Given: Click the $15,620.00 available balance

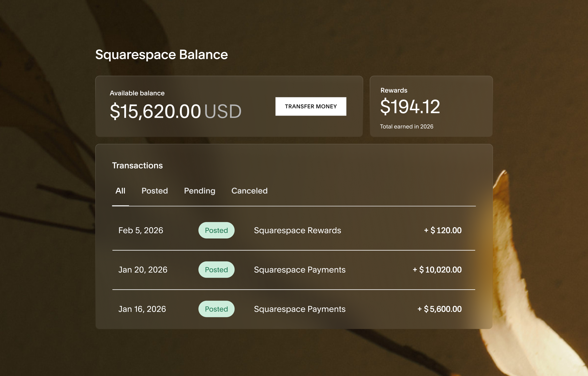Looking at the screenshot, I should (x=155, y=111).
